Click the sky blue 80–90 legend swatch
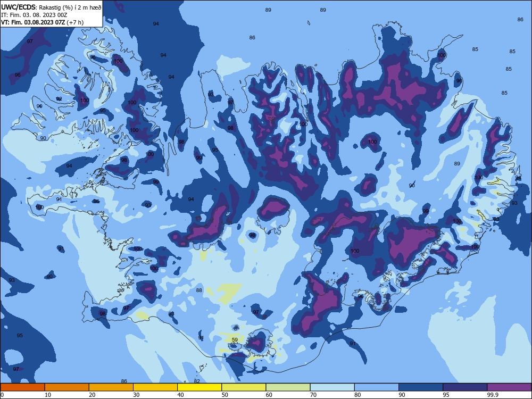 click(377, 387)
